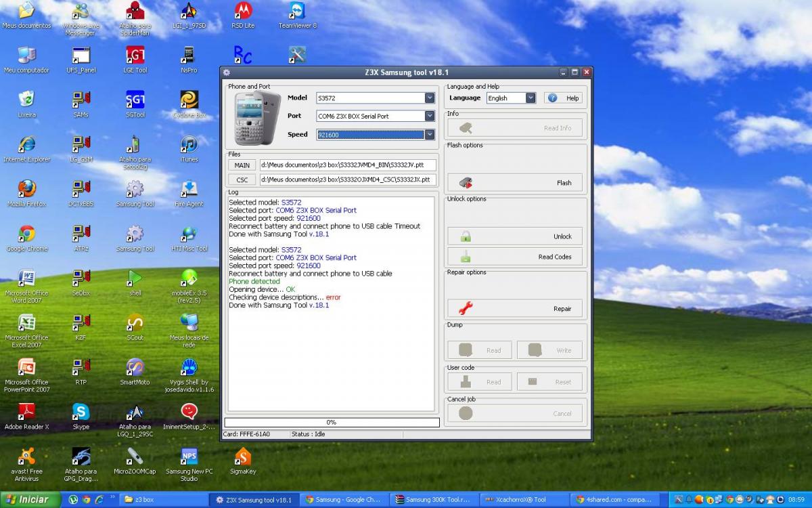Select Windows Live Messenger desktop icon

click(81, 19)
